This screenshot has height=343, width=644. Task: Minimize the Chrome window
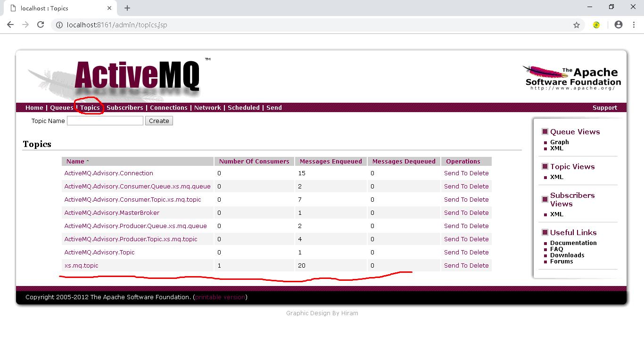click(590, 7)
